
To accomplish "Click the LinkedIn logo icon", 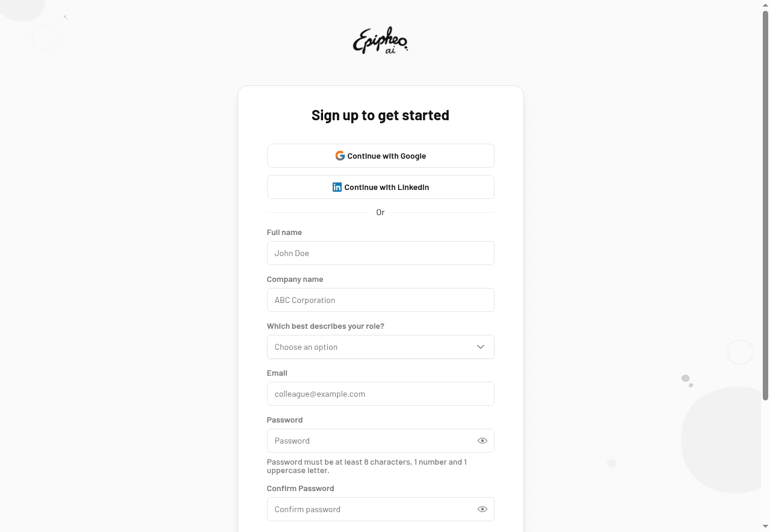I will point(337,187).
